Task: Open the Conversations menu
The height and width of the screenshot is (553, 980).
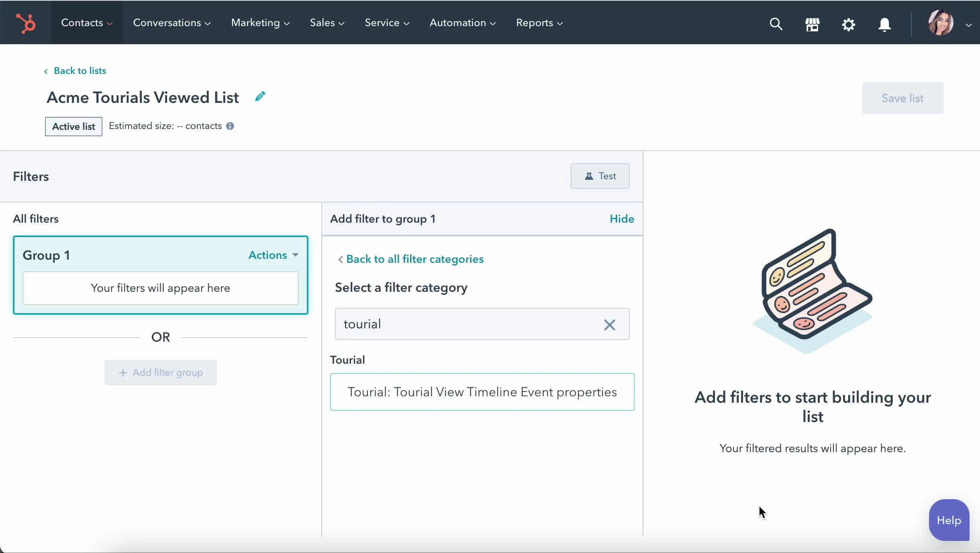Action: click(172, 23)
